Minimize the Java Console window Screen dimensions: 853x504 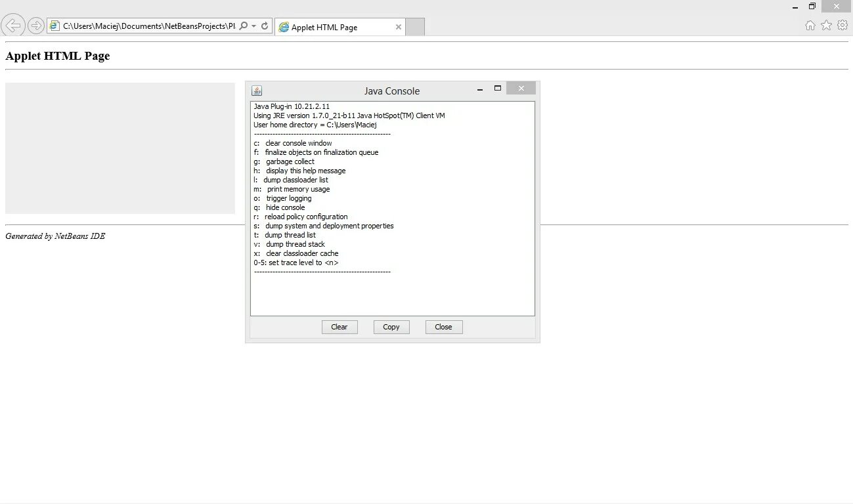click(x=480, y=89)
